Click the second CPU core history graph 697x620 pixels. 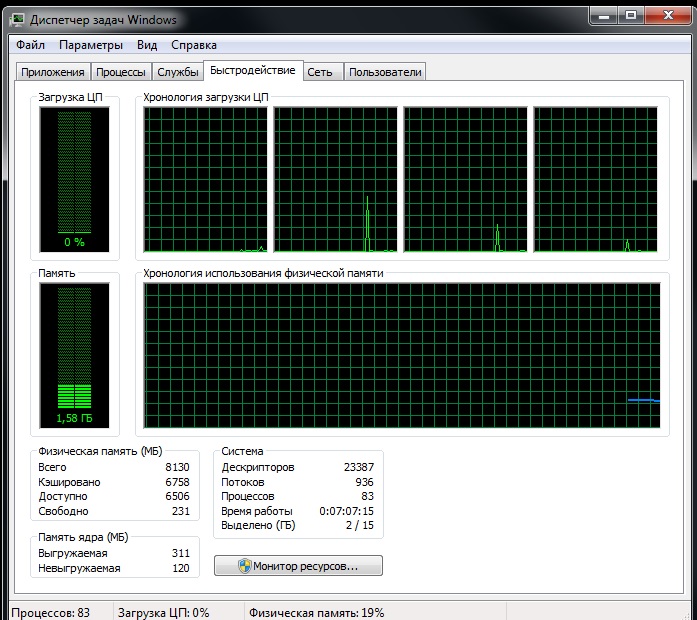(336, 180)
